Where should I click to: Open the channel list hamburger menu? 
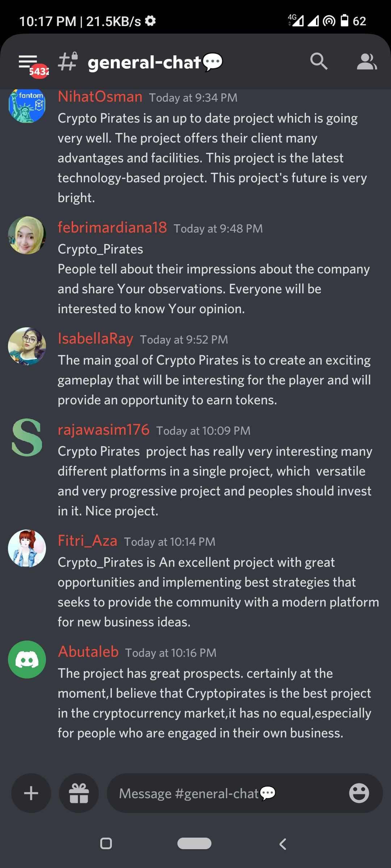(28, 62)
